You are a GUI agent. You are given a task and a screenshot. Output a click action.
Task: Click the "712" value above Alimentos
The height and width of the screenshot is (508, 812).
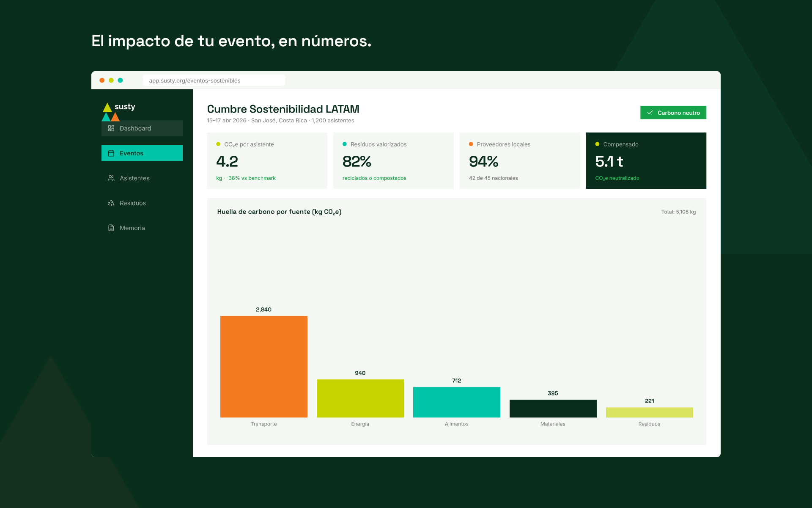tap(457, 381)
